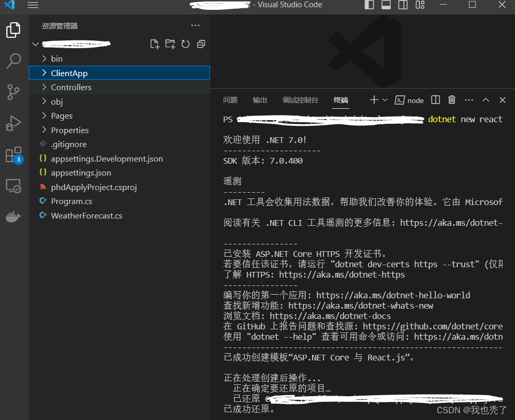Kill terminal with trash icon

pyautogui.click(x=452, y=99)
